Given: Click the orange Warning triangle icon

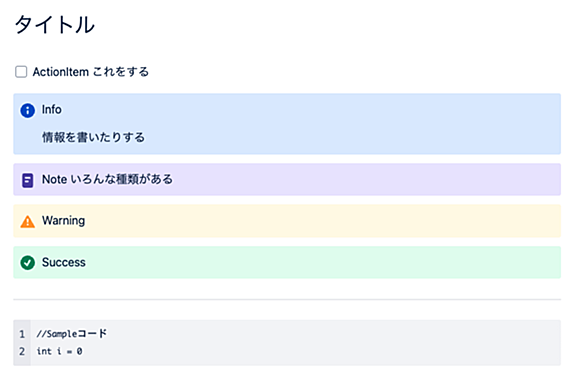Looking at the screenshot, I should pos(28,222).
